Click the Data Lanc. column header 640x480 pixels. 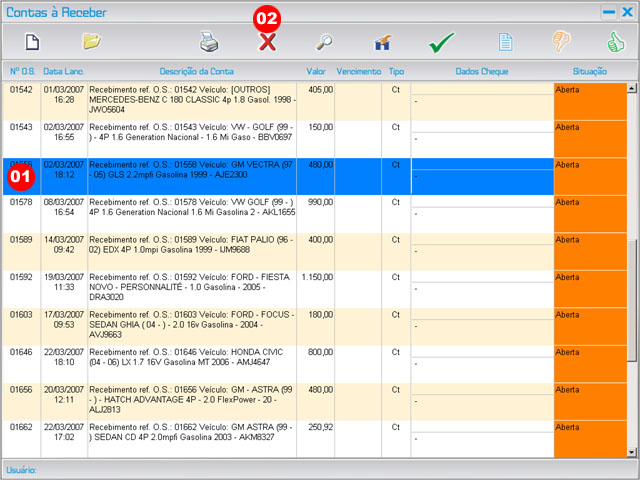tap(63, 72)
